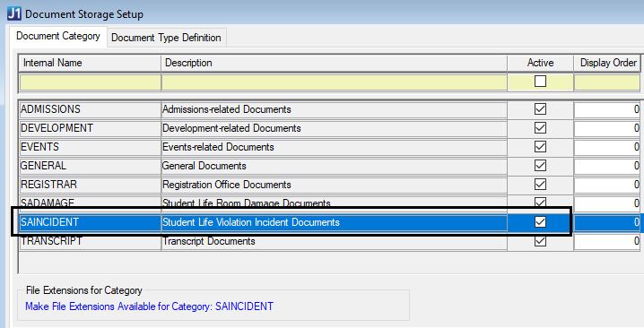Click the Internal Name filter field

[x=90, y=82]
